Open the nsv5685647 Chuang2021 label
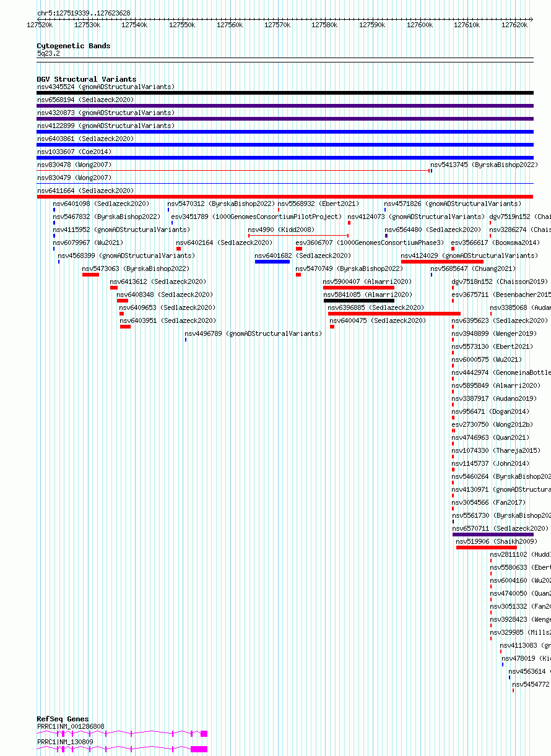 [473, 268]
